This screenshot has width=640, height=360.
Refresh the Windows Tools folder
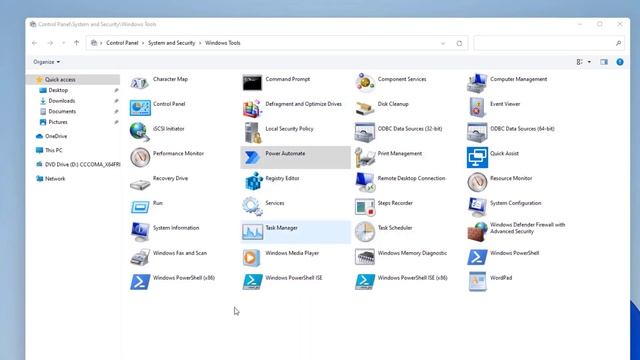tap(459, 43)
